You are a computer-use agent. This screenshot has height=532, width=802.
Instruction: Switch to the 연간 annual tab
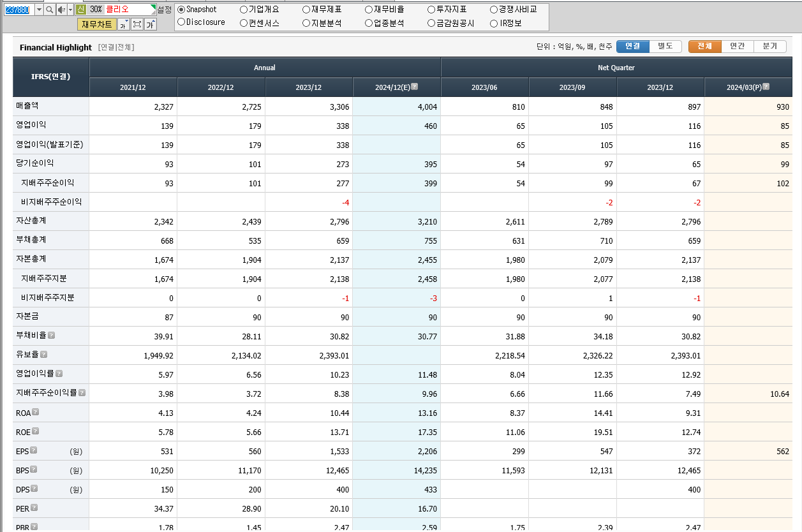(x=738, y=47)
